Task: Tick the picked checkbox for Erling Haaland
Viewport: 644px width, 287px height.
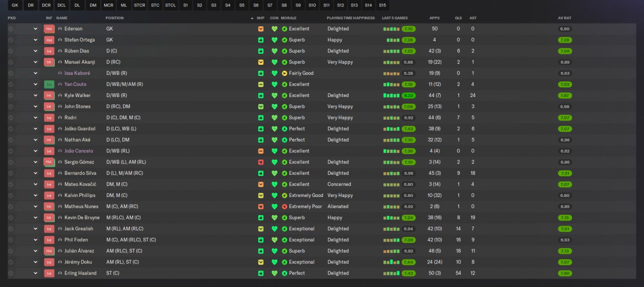Action: point(11,273)
